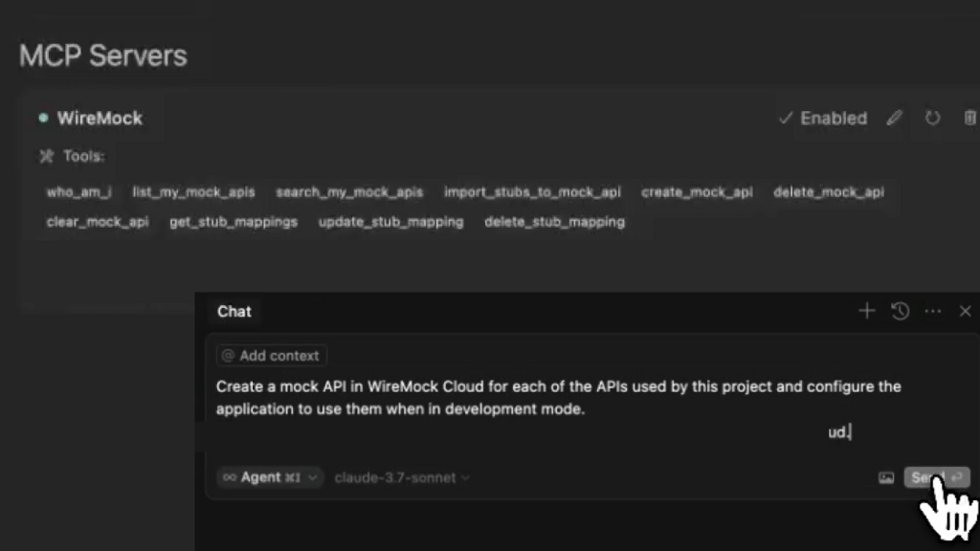Screen dimensions: 980x551
Task: Click the Add context button
Action: [x=271, y=356]
